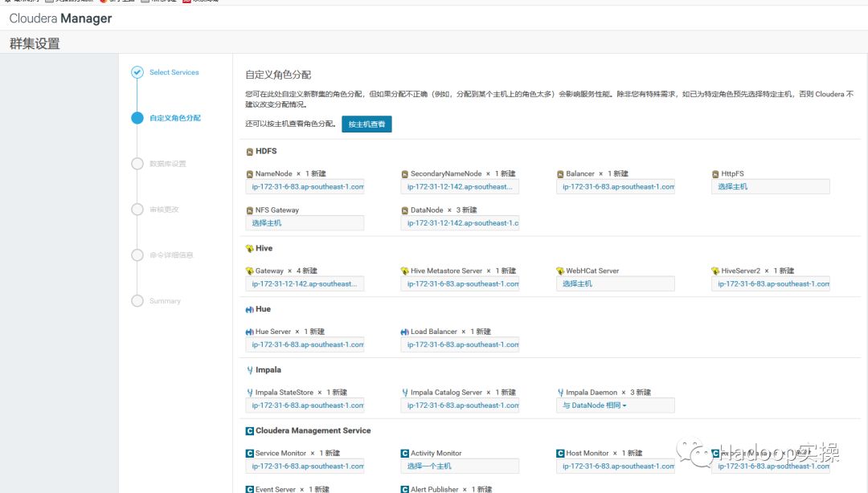Viewport: 868px width, 493px height.
Task: Open the Balancer host assignment field
Action: click(615, 187)
